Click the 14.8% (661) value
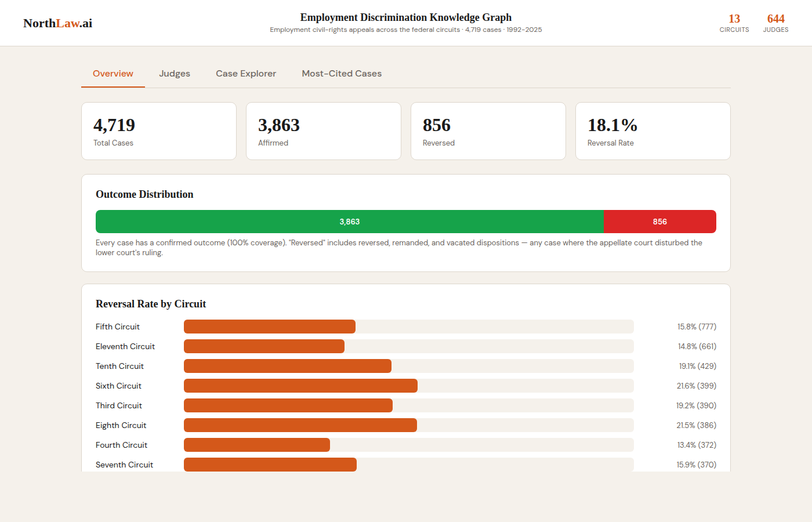 [x=697, y=346]
